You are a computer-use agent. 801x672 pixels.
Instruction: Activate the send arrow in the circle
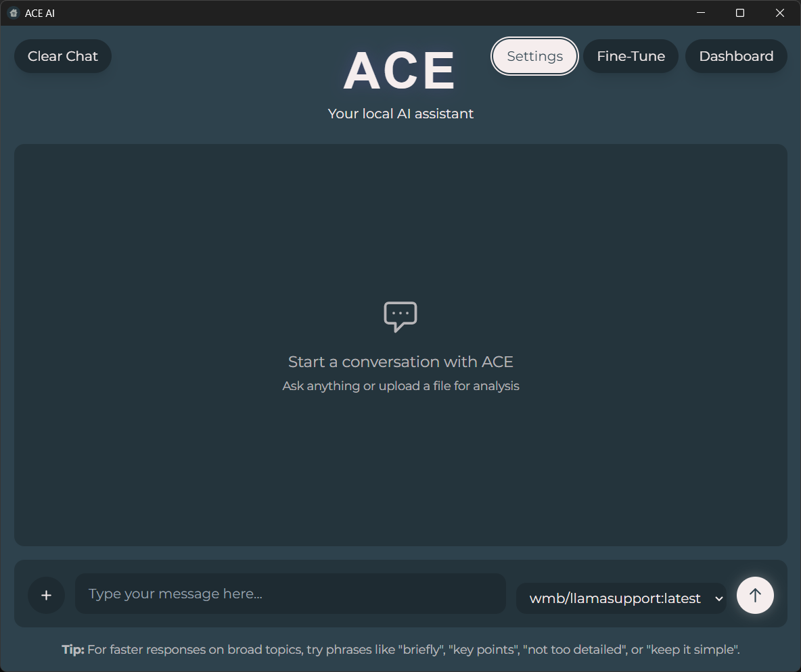[755, 595]
